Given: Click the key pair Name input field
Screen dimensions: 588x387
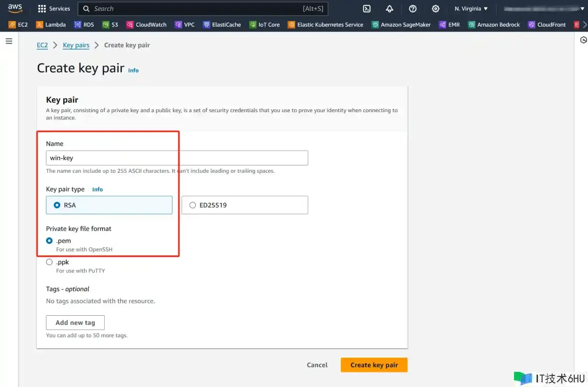Looking at the screenshot, I should pyautogui.click(x=177, y=158).
